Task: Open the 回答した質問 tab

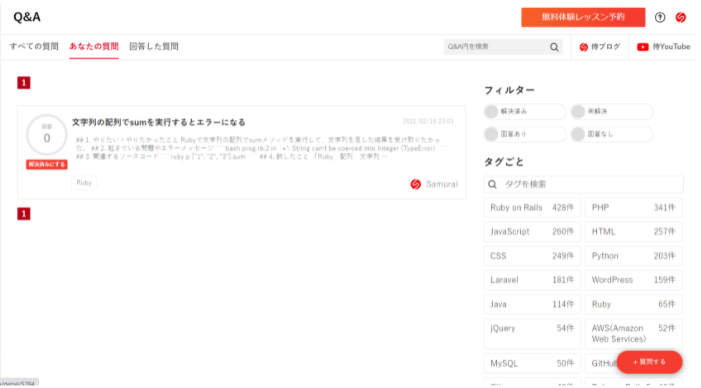Action: pos(154,46)
